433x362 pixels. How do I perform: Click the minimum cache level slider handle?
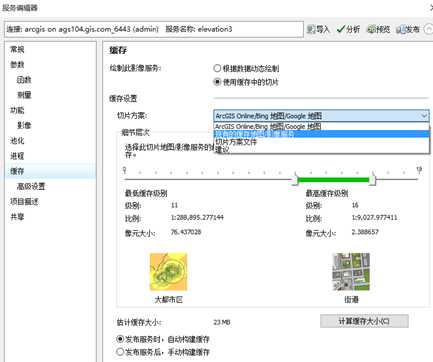[x=295, y=179]
